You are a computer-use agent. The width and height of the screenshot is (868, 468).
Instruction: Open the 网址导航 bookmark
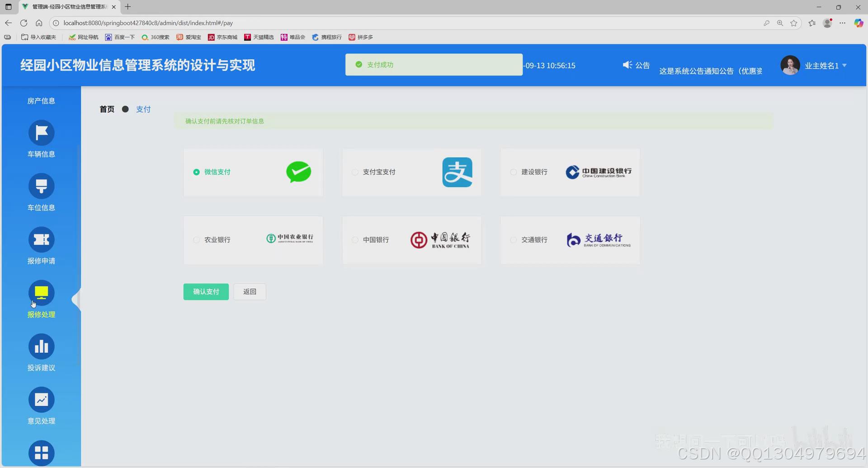tap(84, 37)
